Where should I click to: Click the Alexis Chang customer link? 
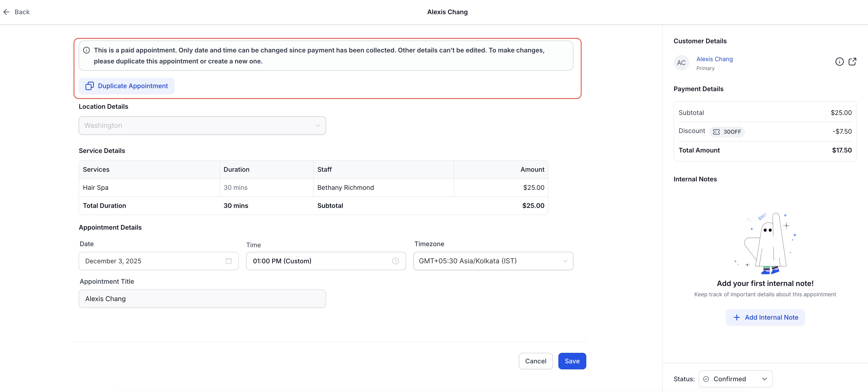tap(714, 59)
